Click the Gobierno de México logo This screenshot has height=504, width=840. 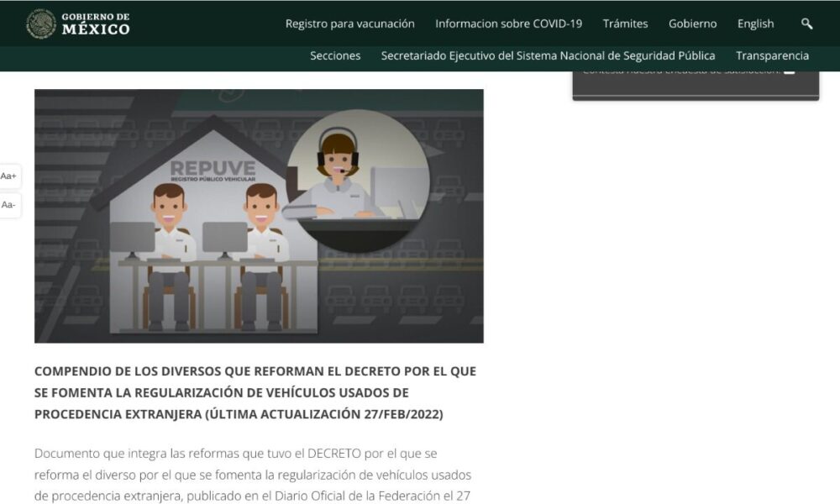pos(78,24)
